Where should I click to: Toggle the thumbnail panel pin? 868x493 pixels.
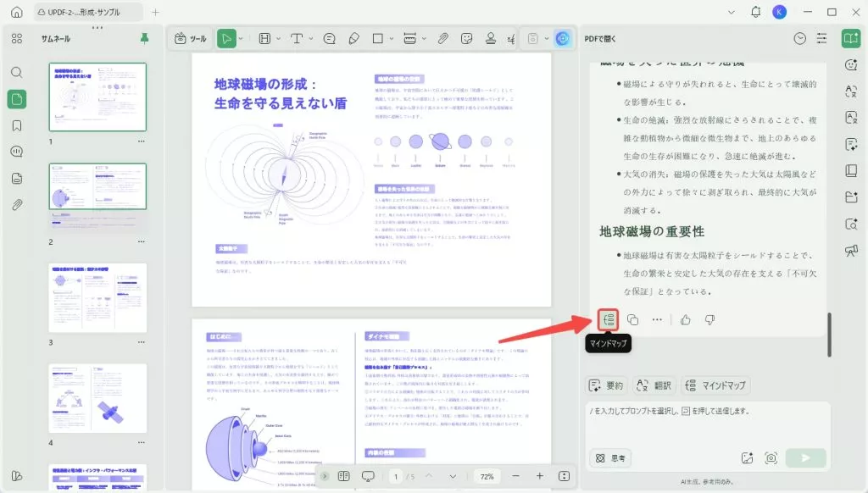coord(144,38)
